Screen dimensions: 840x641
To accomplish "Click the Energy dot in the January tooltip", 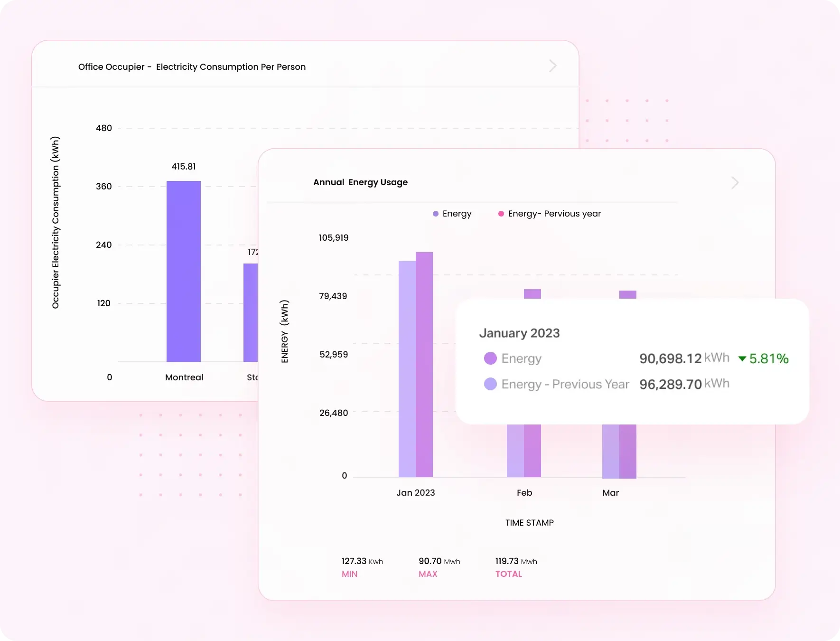I will tap(490, 358).
